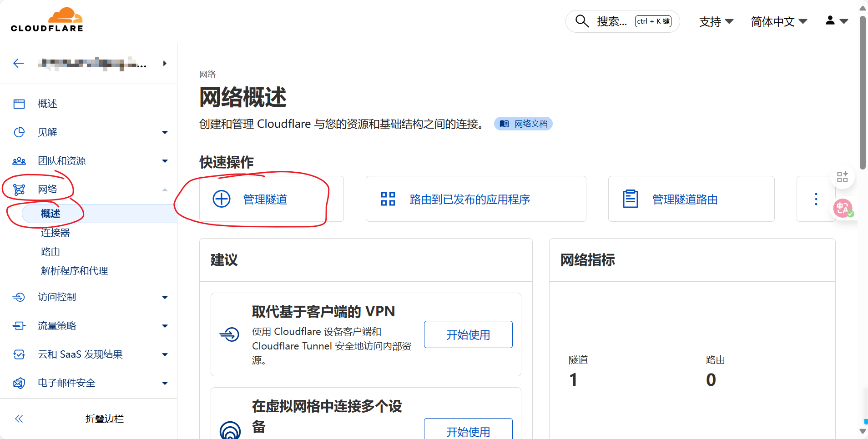Expand the account switcher arrow
Screen dimensions: 868x439
click(x=165, y=64)
